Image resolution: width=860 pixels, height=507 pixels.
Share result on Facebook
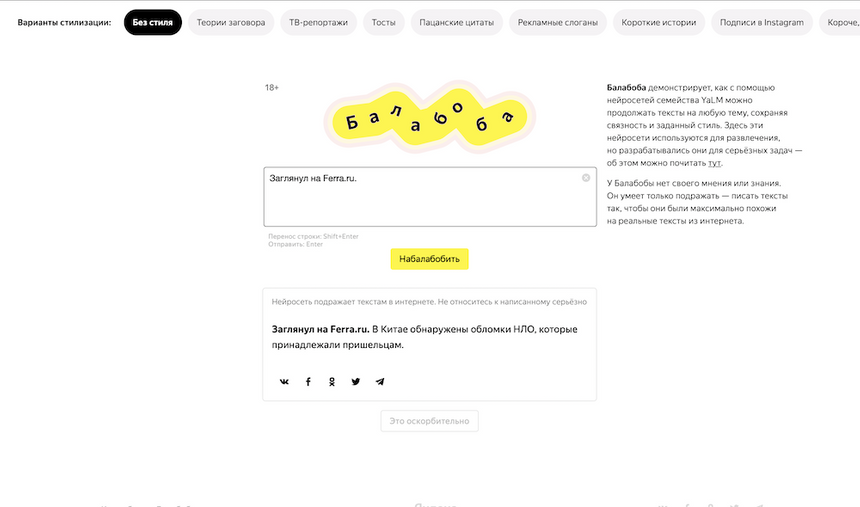(x=308, y=381)
